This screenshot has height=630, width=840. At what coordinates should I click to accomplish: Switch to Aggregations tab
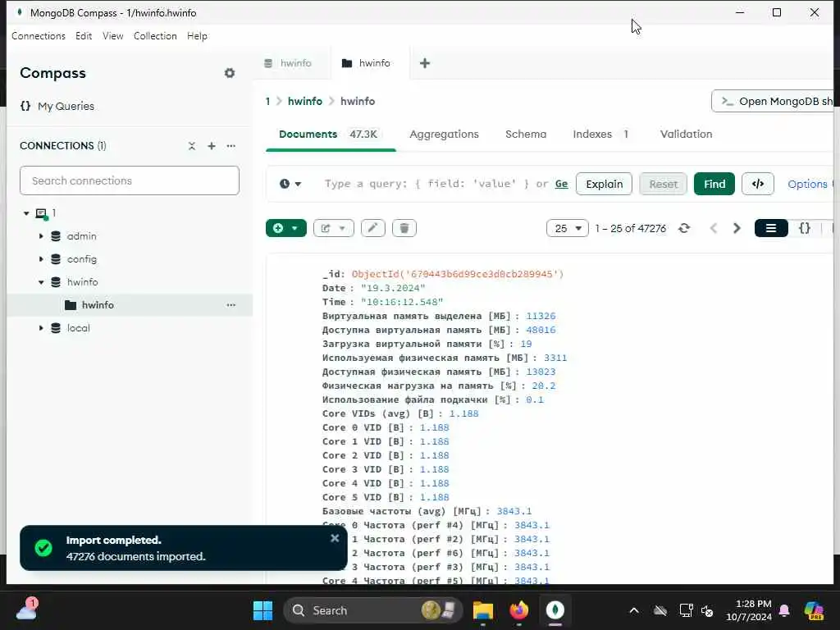(x=444, y=134)
